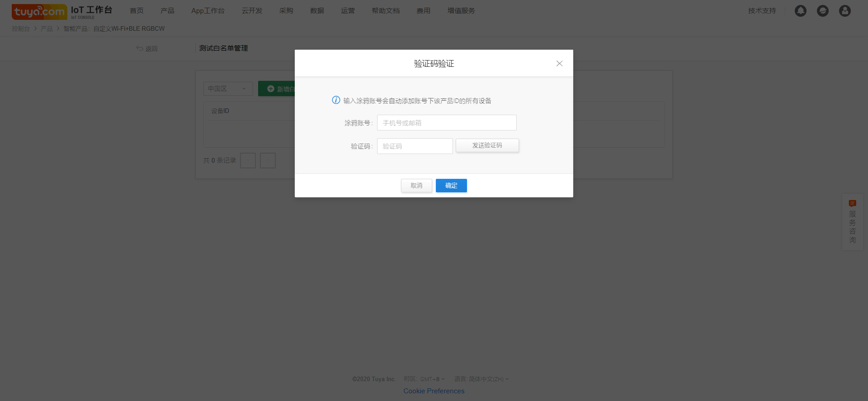Click the planet icon in header
Image resolution: width=868 pixels, height=401 pixels.
[822, 11]
